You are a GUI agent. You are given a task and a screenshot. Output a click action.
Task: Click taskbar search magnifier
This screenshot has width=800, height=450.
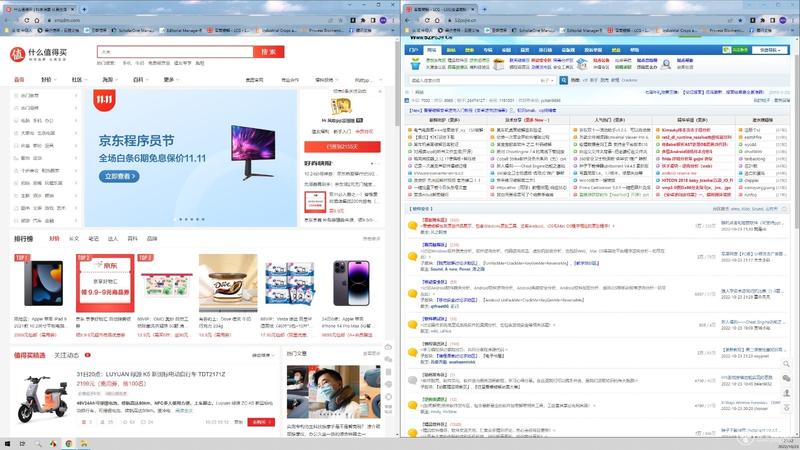point(38,444)
